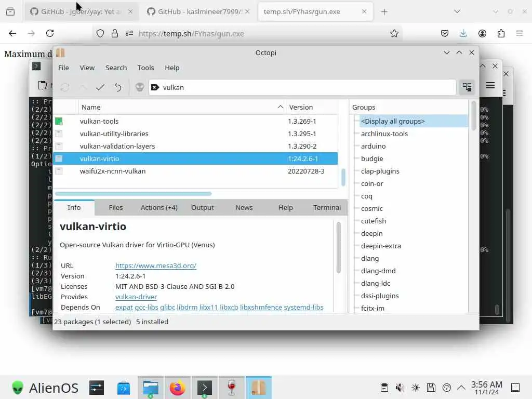This screenshot has width=532, height=399.
Task: Open the Search menu in Octopi
Action: (116, 68)
